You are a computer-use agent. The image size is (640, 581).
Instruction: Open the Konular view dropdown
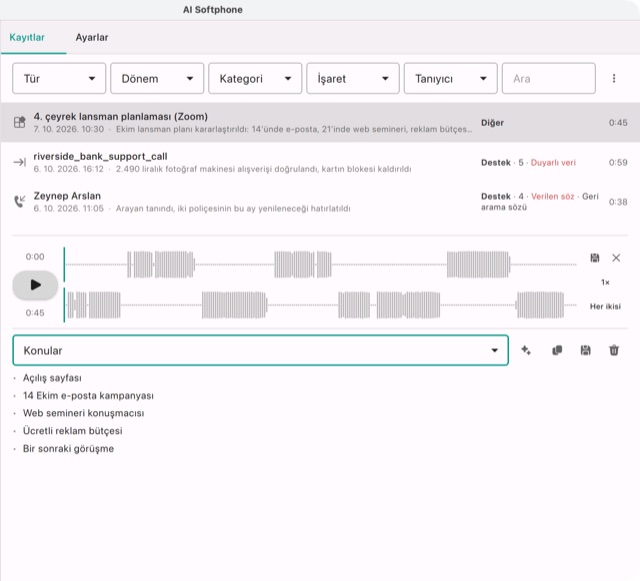click(x=260, y=350)
